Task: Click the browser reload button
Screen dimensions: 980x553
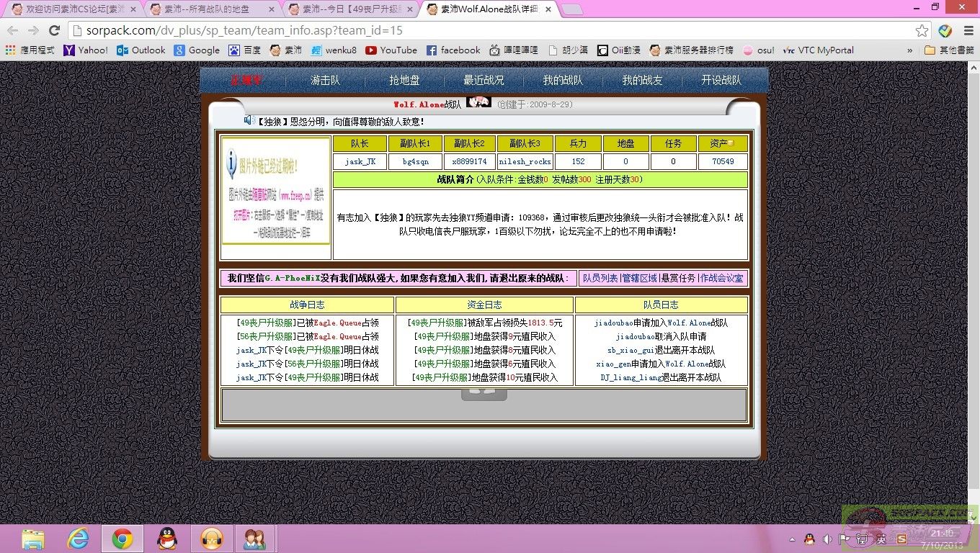Action: [x=54, y=30]
